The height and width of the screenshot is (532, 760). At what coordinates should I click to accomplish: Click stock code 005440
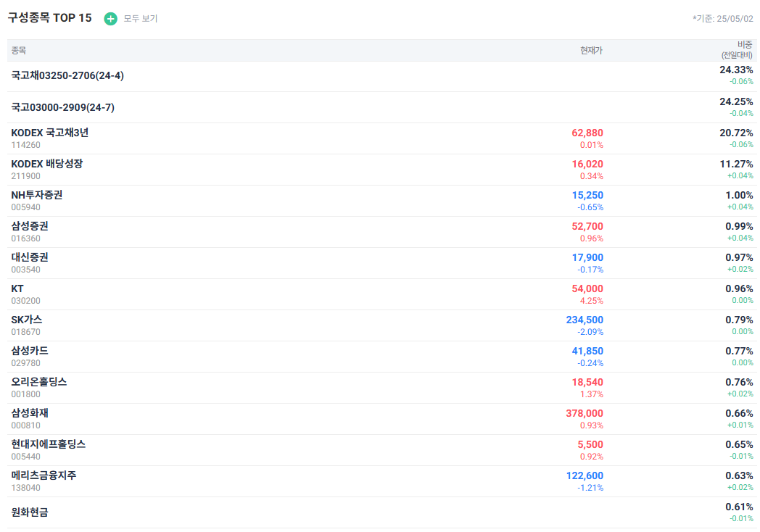[25, 457]
